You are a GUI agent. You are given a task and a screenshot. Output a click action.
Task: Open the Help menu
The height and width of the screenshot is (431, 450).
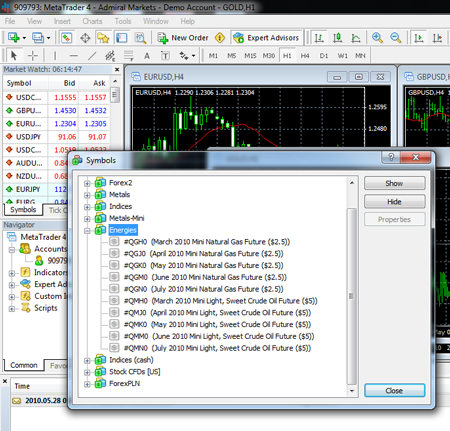click(x=188, y=21)
